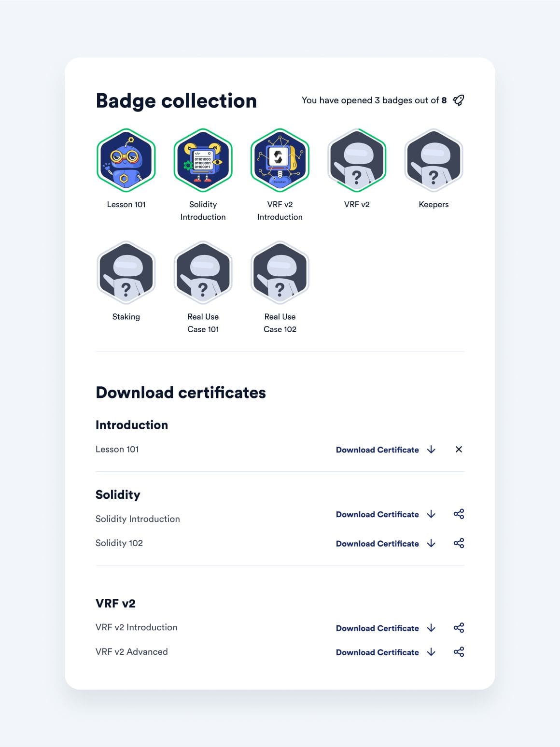
Task: Click the share icon next to badge count
Action: (458, 100)
